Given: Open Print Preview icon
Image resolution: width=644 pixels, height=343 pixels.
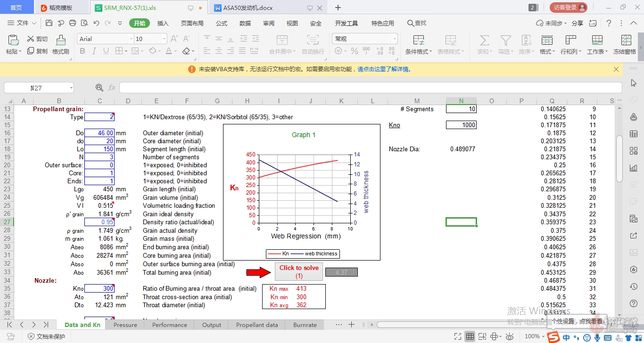Looking at the screenshot, I should (x=84, y=23).
